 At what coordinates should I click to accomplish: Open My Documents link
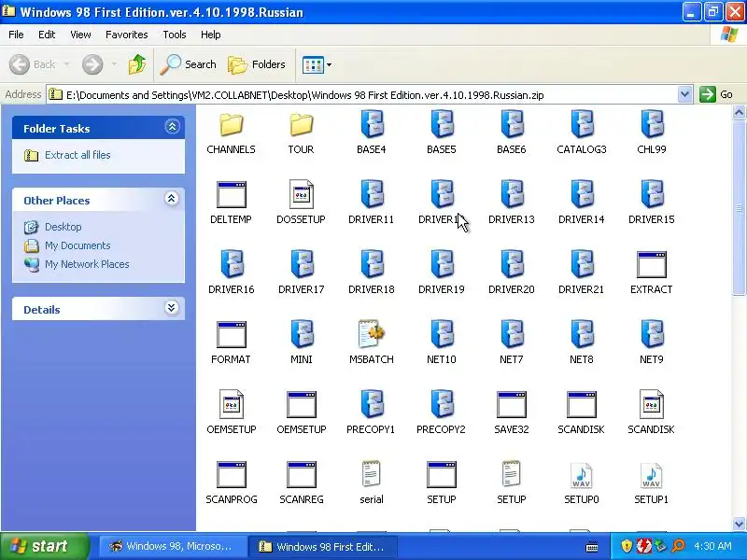(x=78, y=245)
